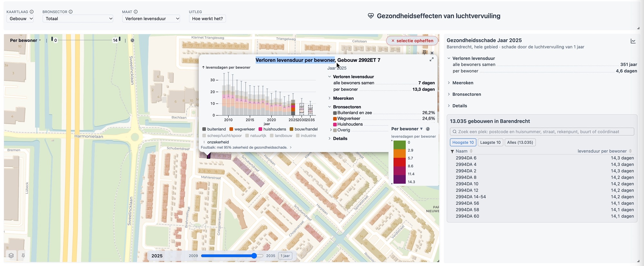Select the Hoogste 10 tab

(x=463, y=143)
